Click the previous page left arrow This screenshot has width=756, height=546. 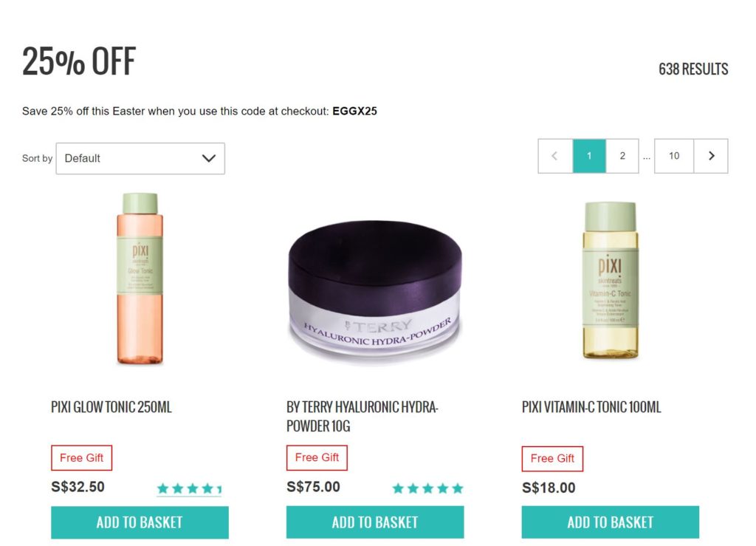555,156
